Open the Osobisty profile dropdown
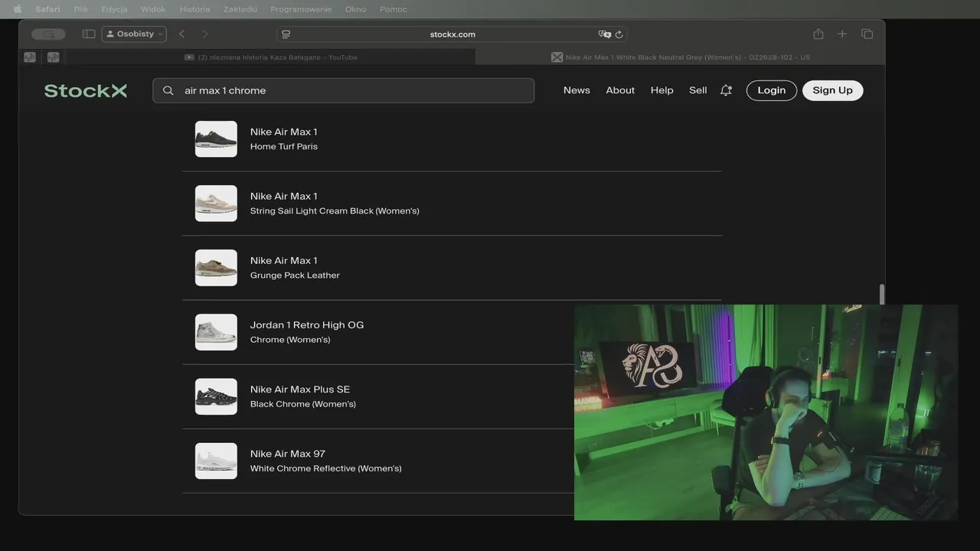980x551 pixels. 134,34
